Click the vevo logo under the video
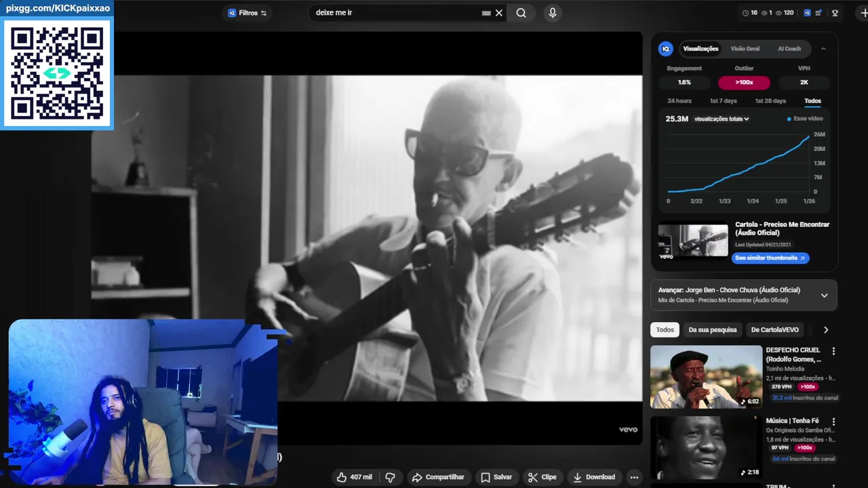868x488 pixels. [629, 430]
